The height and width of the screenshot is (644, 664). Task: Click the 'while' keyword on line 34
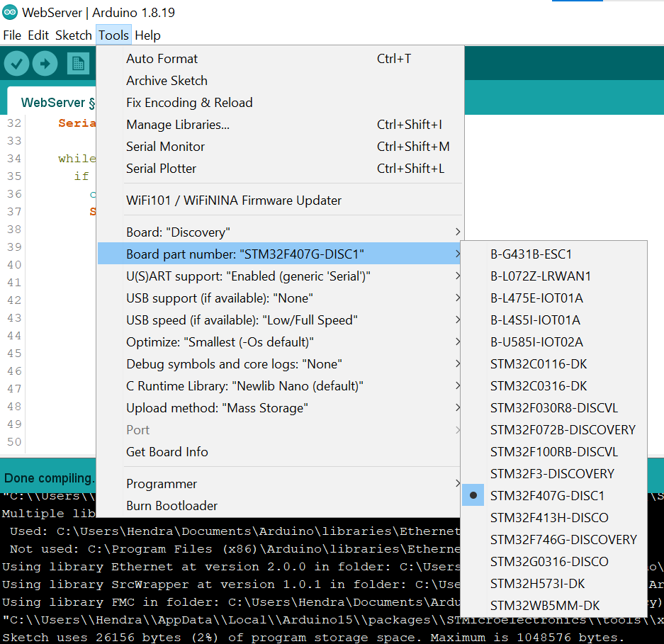tap(77, 159)
